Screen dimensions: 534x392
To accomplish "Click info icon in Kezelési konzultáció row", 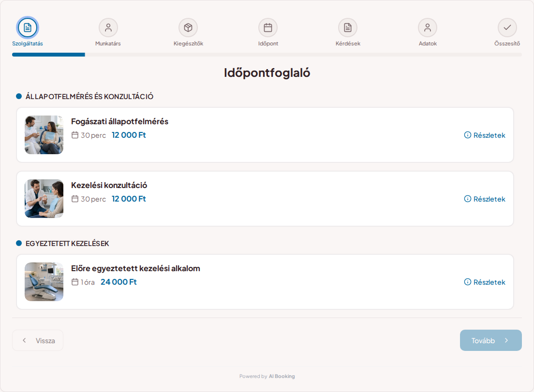I will tap(468, 199).
